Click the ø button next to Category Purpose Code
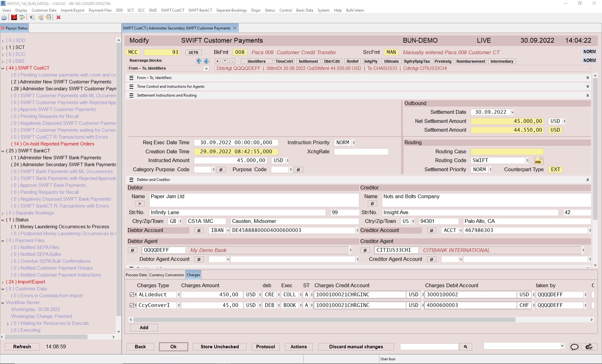The image size is (602, 364). (x=221, y=170)
